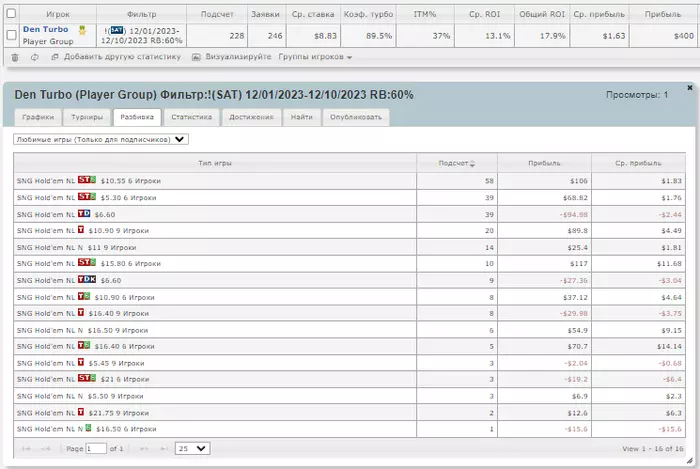
Task: Click the SNG Hold'em NL N $11 row
Action: (350, 247)
